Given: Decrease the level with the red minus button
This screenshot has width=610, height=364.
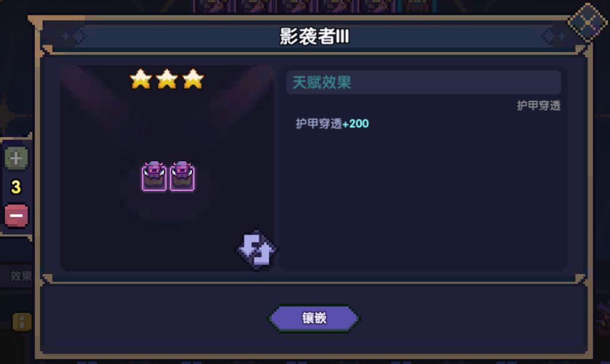Looking at the screenshot, I should pos(16,215).
